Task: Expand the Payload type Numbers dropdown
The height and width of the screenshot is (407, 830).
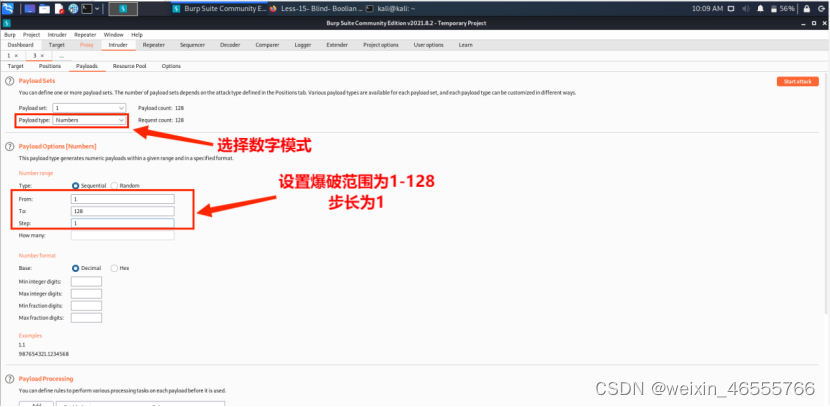Action: 89,120
